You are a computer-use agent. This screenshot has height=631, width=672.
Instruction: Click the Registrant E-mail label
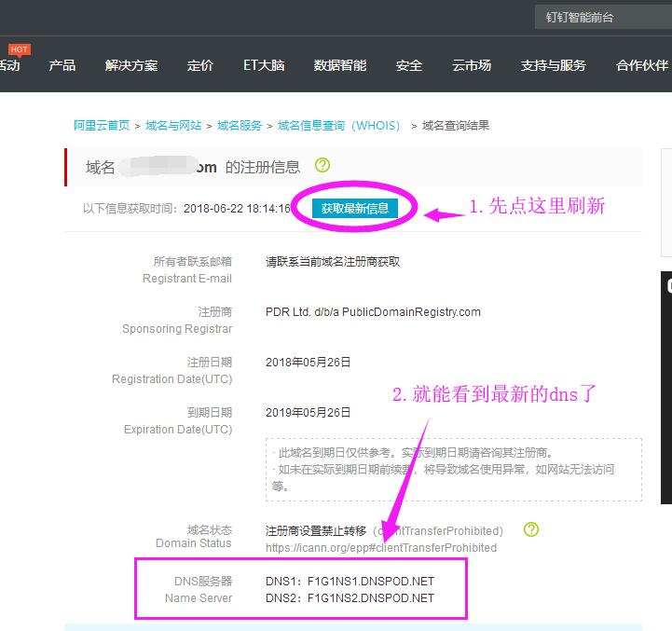point(187,278)
